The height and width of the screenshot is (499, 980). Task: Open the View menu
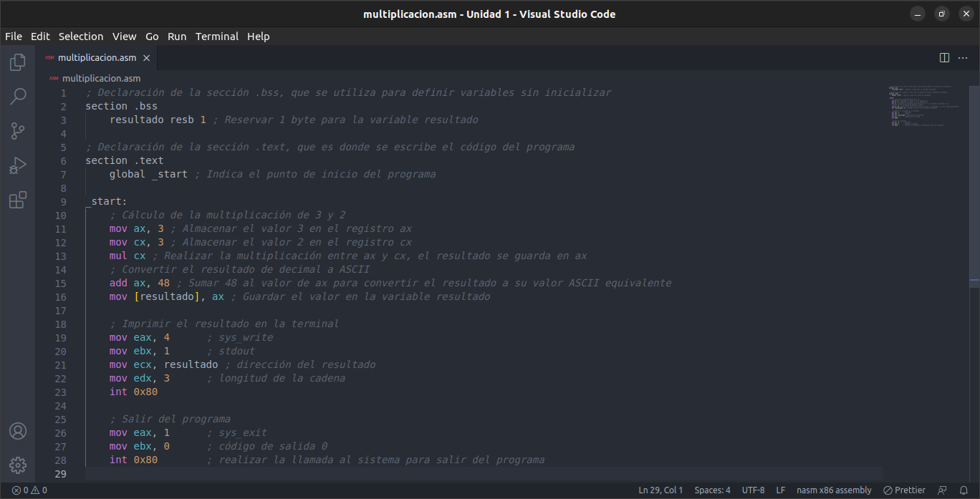coord(124,37)
